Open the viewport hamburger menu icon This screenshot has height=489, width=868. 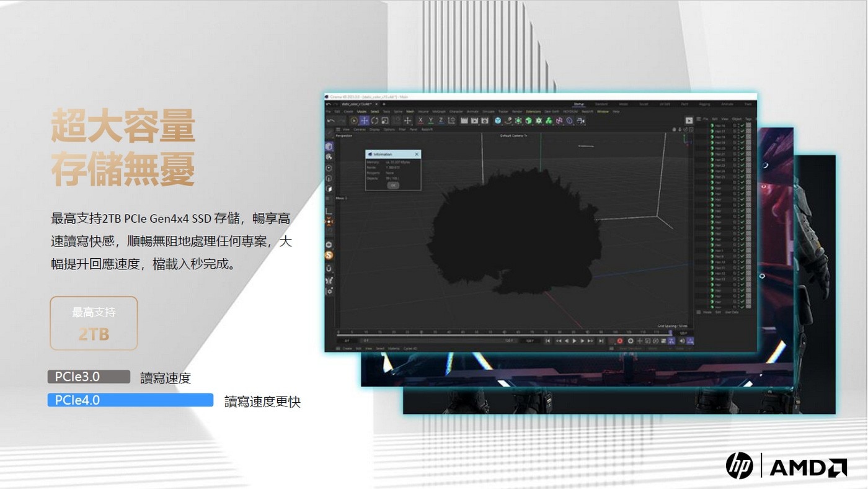click(338, 130)
